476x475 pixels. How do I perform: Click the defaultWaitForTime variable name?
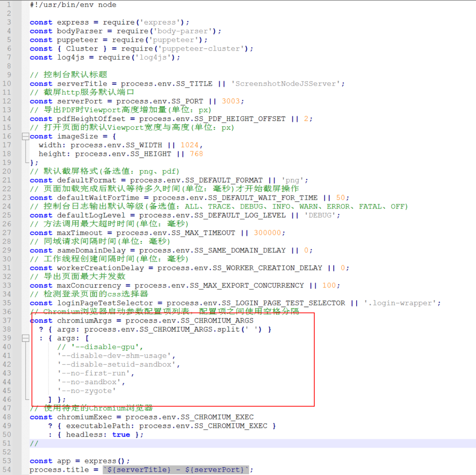[98, 198]
